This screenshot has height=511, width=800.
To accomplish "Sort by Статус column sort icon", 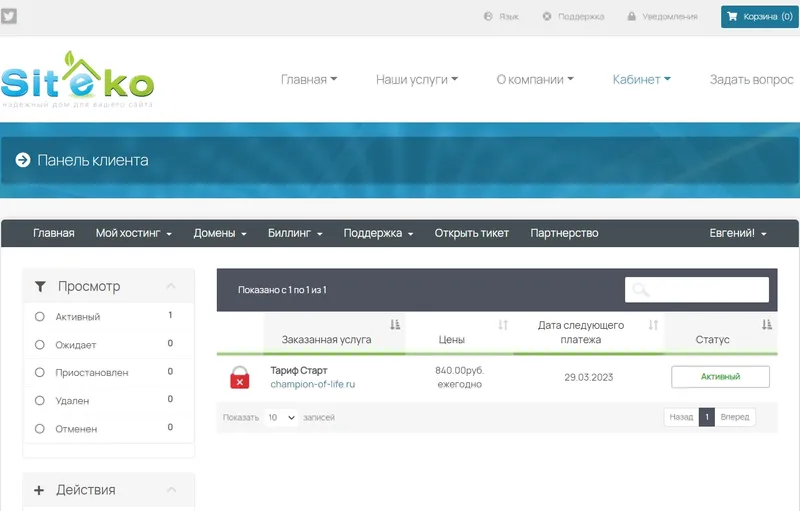I will tap(766, 324).
